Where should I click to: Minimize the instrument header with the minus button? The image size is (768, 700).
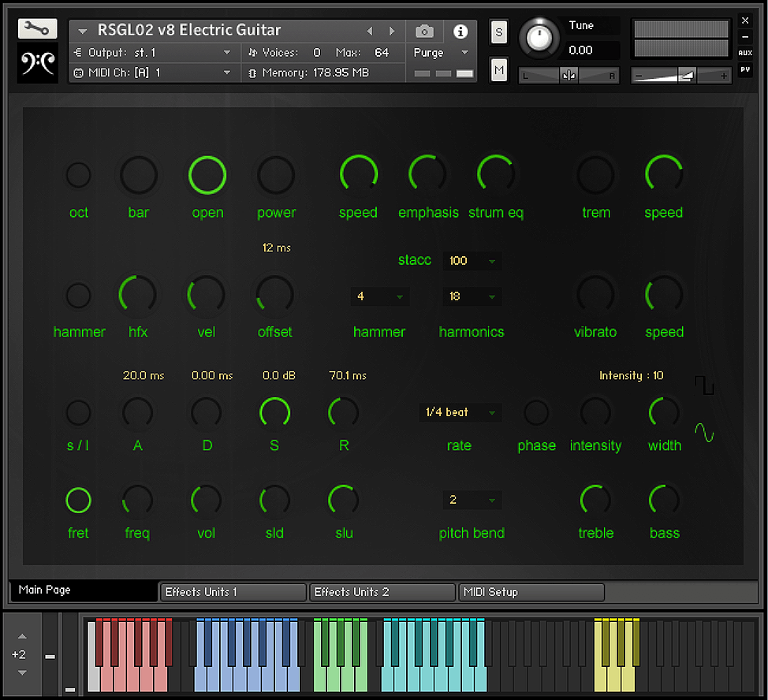(745, 37)
